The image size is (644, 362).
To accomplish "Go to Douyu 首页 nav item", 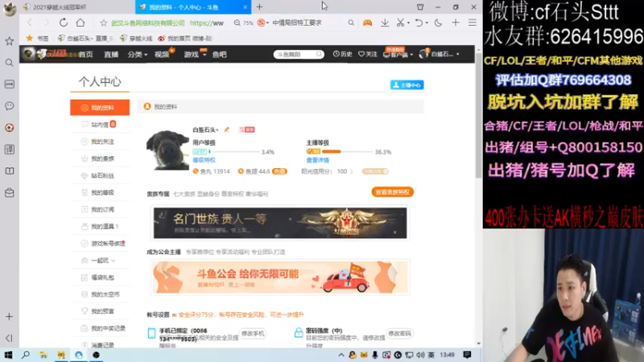I will [85, 54].
